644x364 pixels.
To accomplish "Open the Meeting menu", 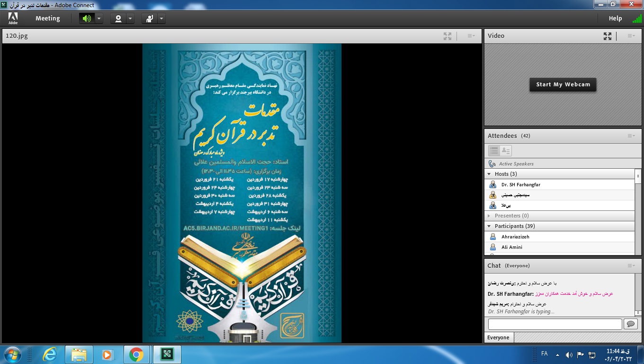I will pyautogui.click(x=48, y=18).
